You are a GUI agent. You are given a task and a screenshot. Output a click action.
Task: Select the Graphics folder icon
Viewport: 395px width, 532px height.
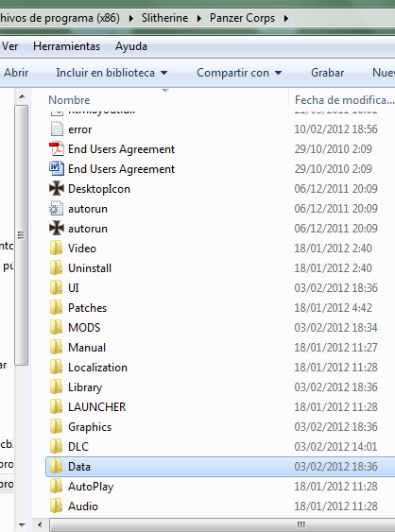[57, 427]
